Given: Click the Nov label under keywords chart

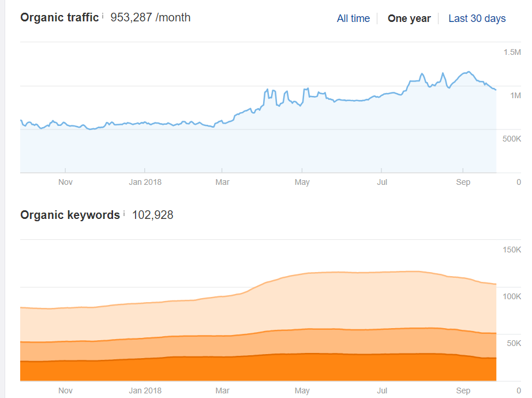Looking at the screenshot, I should [x=65, y=390].
